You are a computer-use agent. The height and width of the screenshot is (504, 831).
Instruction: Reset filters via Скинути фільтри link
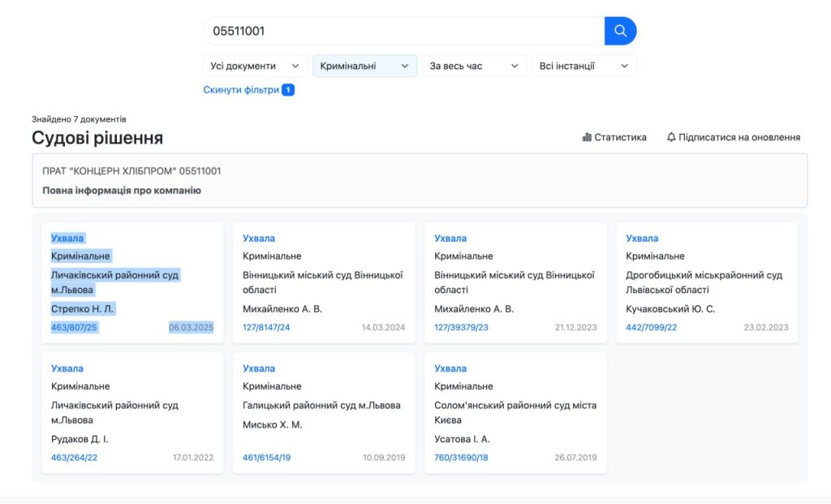pos(241,90)
